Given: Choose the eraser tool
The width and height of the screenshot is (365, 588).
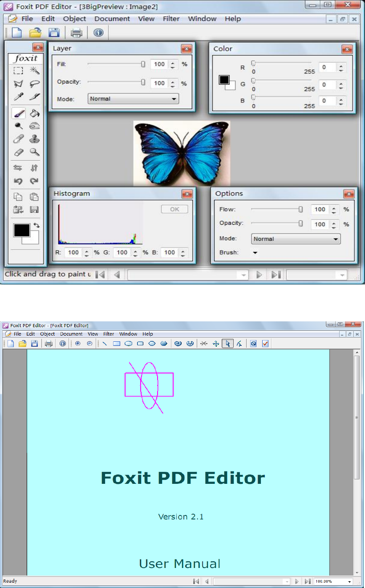Looking at the screenshot, I should [18, 152].
